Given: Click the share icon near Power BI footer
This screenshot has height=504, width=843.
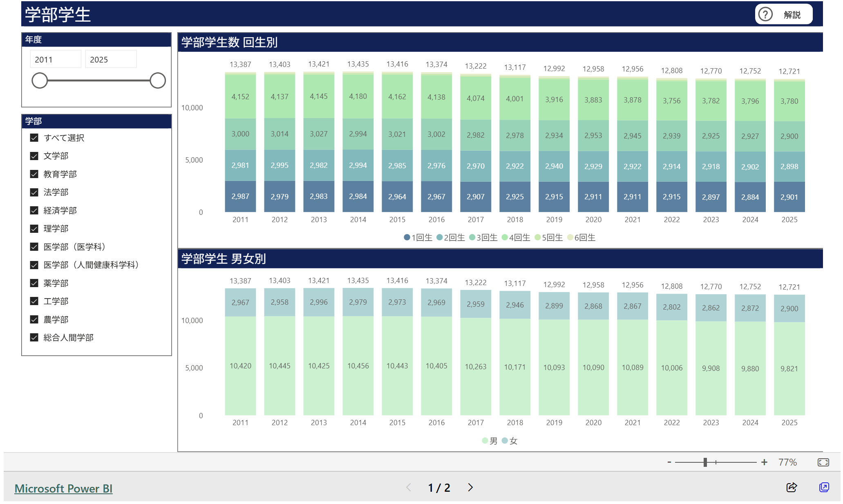Looking at the screenshot, I should (x=791, y=487).
